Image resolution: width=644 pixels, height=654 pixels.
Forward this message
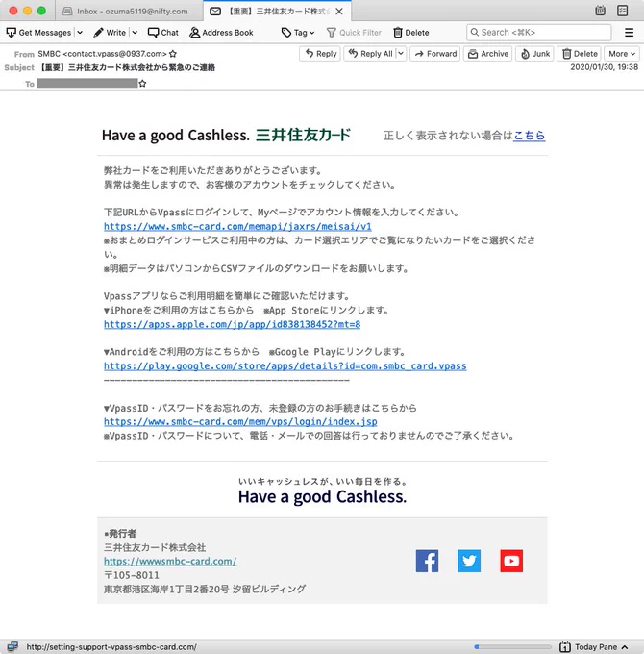click(x=435, y=54)
